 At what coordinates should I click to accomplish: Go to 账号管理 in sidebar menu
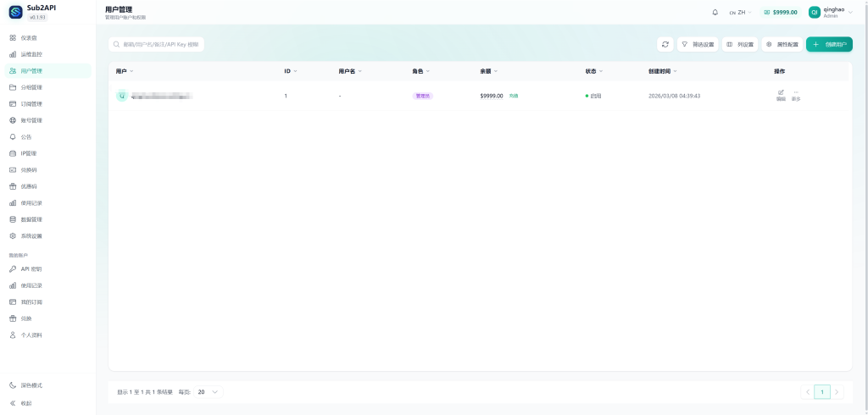(31, 120)
